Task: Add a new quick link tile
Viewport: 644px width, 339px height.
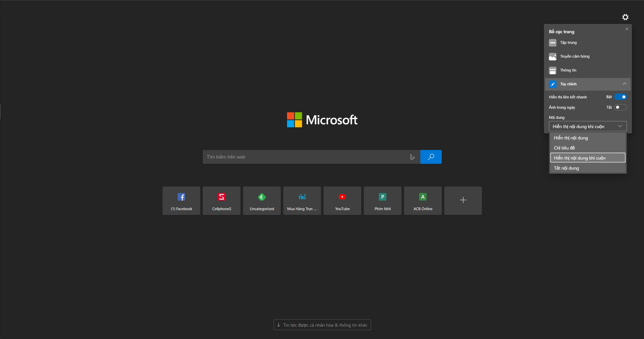Action: [x=463, y=201]
